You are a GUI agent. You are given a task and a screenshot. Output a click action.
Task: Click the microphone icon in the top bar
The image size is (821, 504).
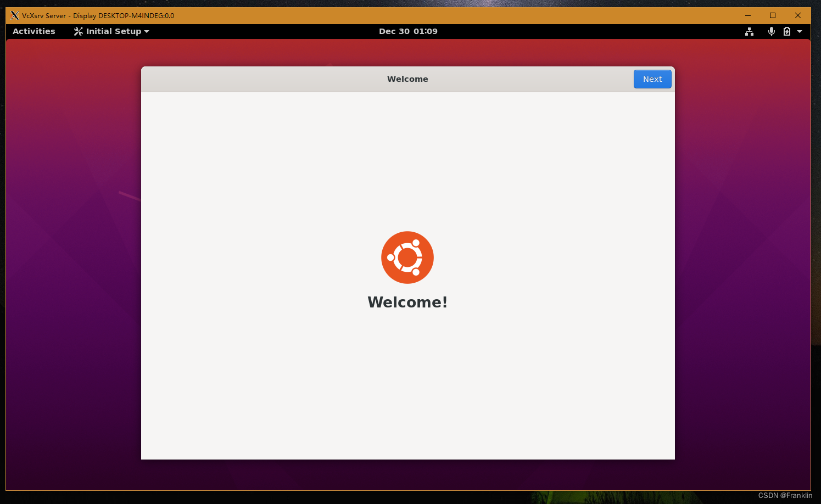click(771, 31)
